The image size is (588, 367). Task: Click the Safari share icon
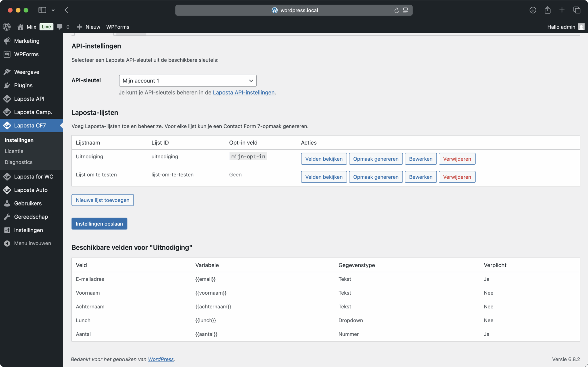coord(548,10)
